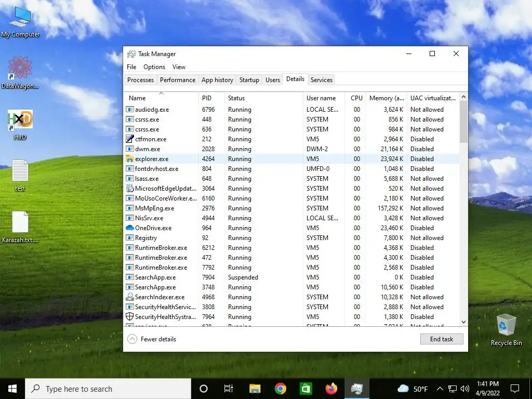532x399 pixels.
Task: Switch to the App history tab
Action: [217, 79]
